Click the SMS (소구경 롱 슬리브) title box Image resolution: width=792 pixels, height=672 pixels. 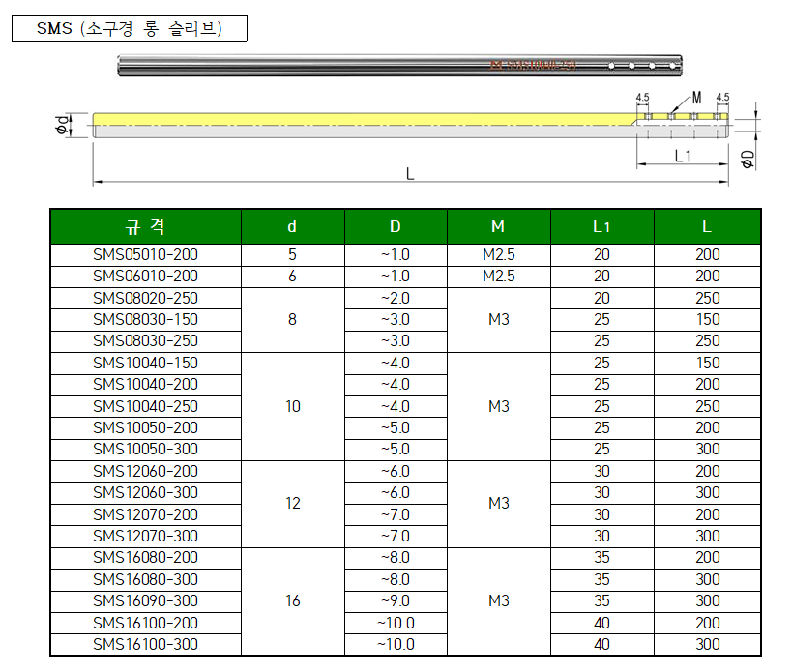tap(129, 29)
